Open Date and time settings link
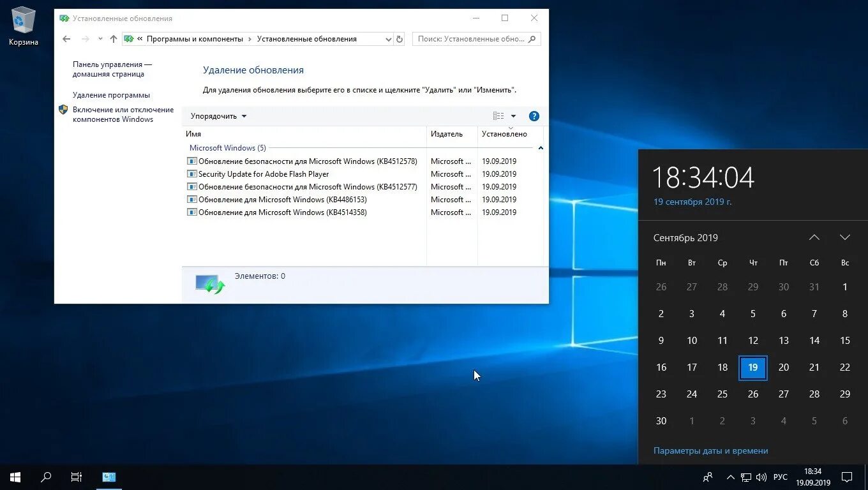This screenshot has width=868, height=490. point(711,450)
